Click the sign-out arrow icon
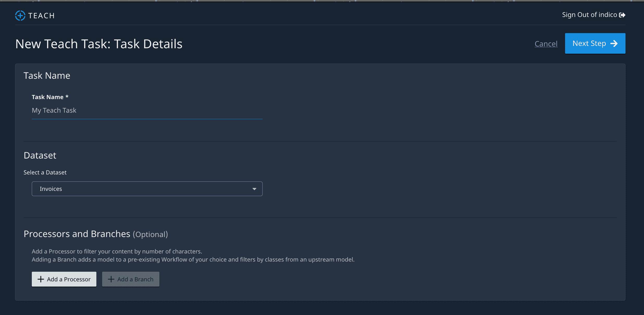The width and height of the screenshot is (644, 315). (622, 15)
